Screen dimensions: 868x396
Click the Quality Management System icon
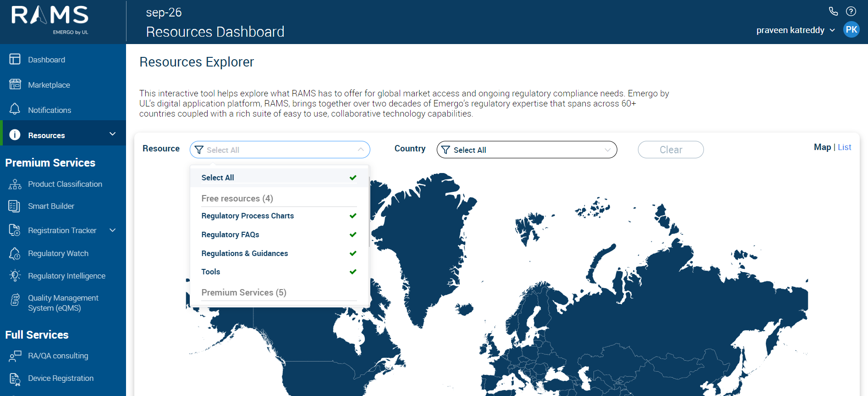(x=15, y=300)
